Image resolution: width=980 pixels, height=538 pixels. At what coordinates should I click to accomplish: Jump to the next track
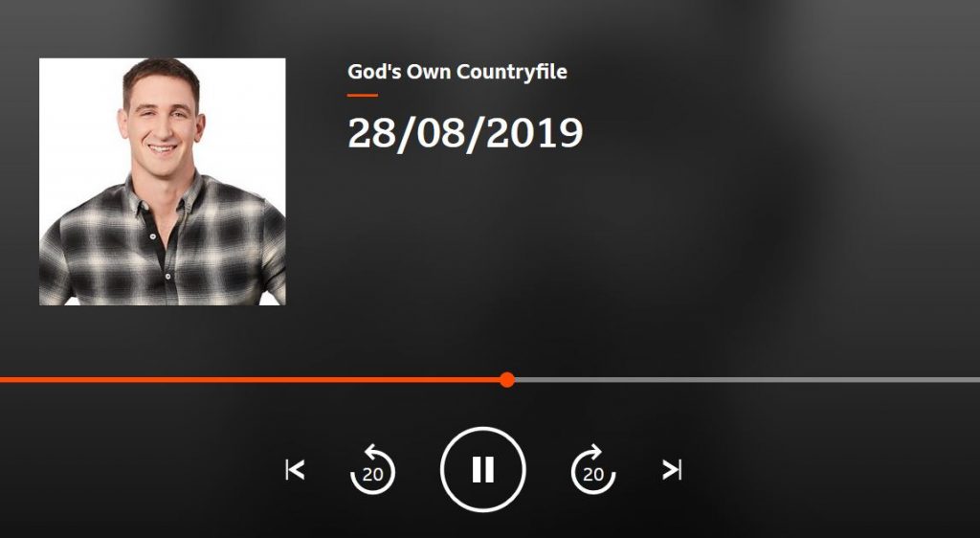(x=671, y=469)
